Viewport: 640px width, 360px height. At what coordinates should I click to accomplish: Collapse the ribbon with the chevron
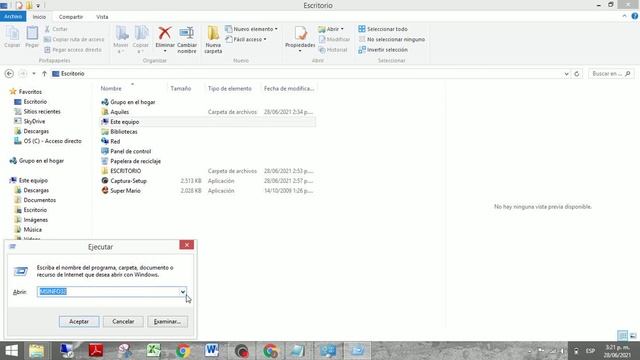pos(624,16)
